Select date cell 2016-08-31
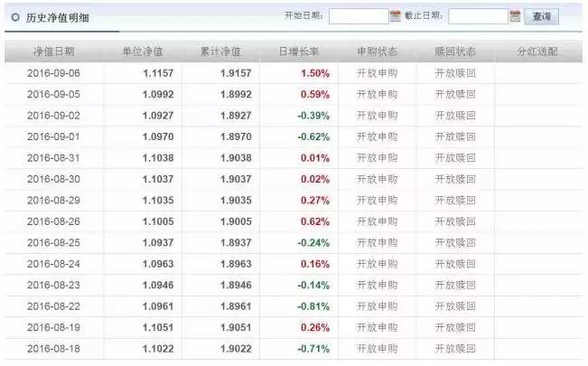The image size is (588, 366). click(x=53, y=158)
